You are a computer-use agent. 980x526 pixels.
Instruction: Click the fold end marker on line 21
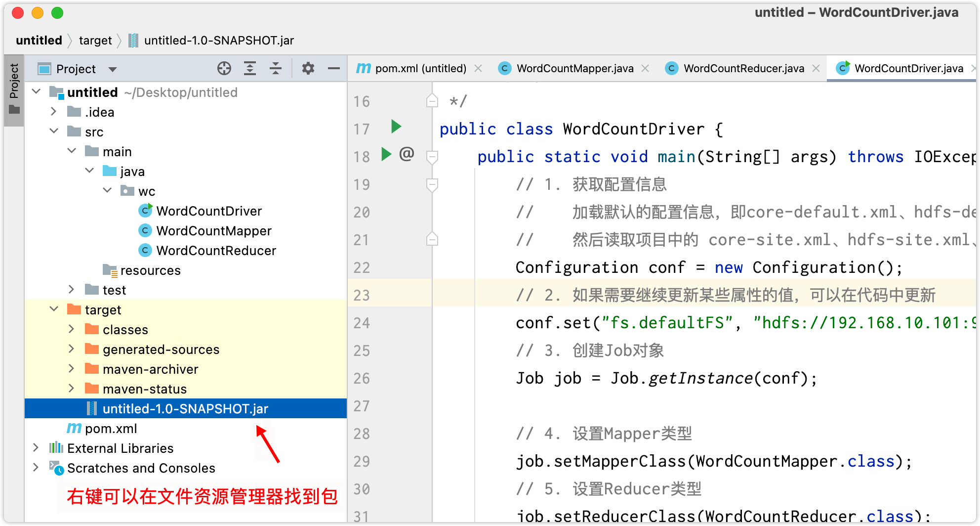[432, 239]
